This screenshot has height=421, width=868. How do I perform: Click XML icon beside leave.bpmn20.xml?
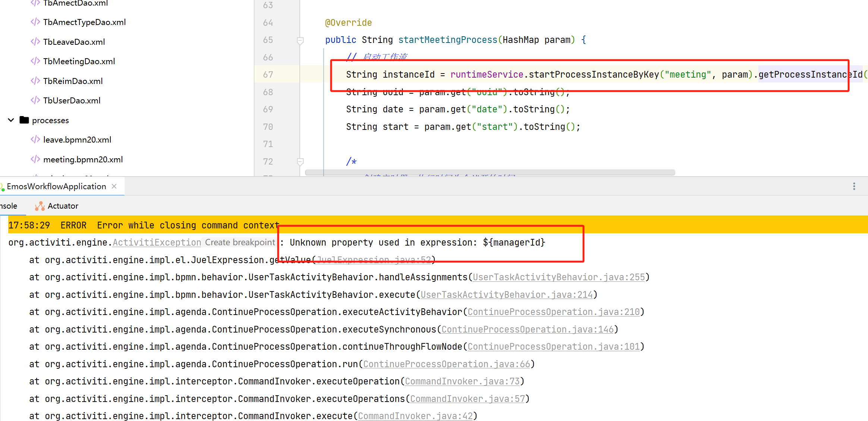tap(35, 139)
